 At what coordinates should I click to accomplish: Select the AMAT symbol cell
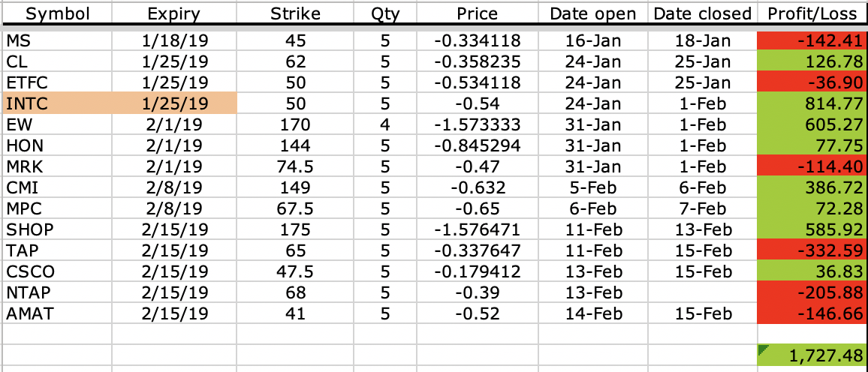click(57, 313)
